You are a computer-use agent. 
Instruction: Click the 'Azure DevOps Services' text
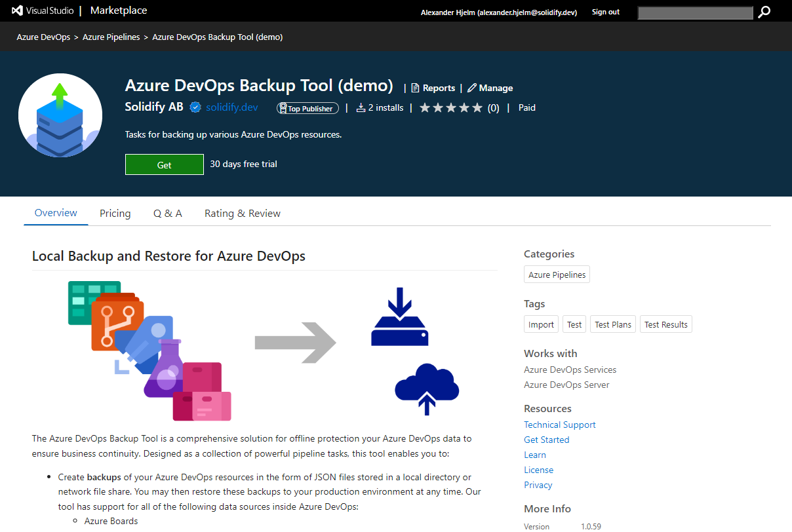pyautogui.click(x=570, y=370)
